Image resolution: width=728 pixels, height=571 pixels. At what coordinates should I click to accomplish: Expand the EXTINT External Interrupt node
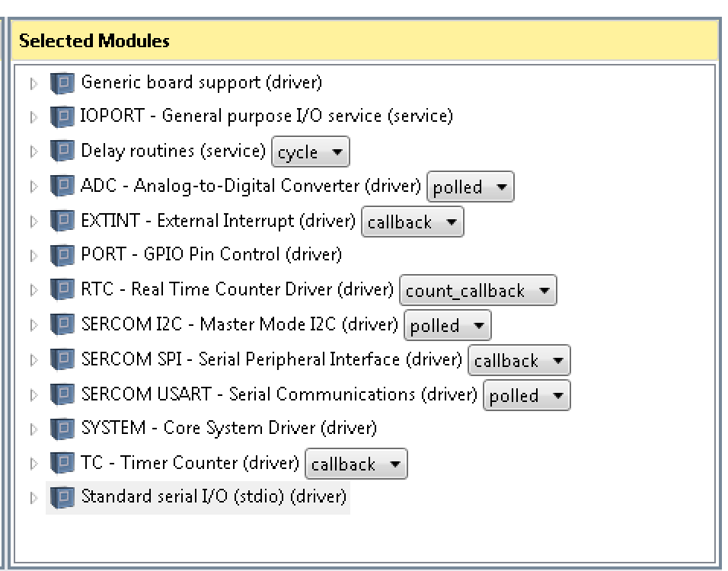pyautogui.click(x=34, y=222)
